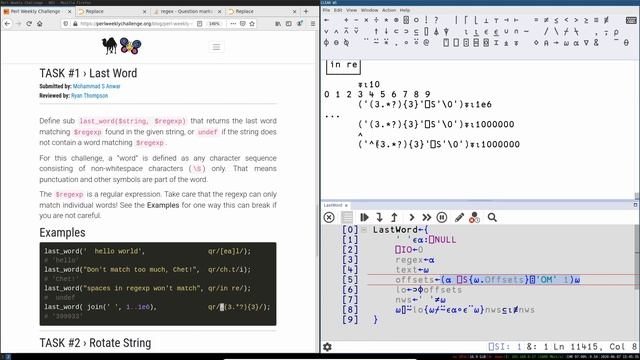This screenshot has width=640, height=360.
Task: Open the Action menu in the Dyalog window
Action: [x=389, y=10]
